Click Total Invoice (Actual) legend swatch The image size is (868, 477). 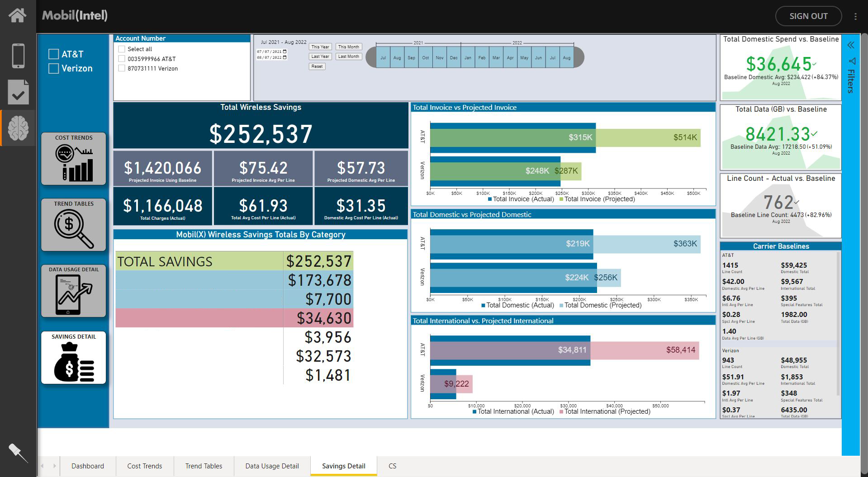tap(490, 199)
